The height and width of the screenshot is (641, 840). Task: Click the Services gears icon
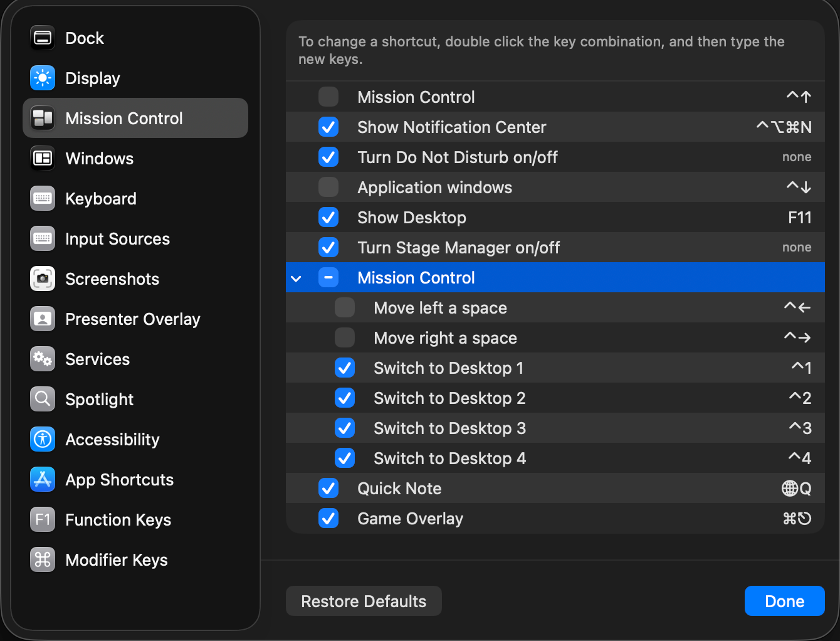pos(43,359)
